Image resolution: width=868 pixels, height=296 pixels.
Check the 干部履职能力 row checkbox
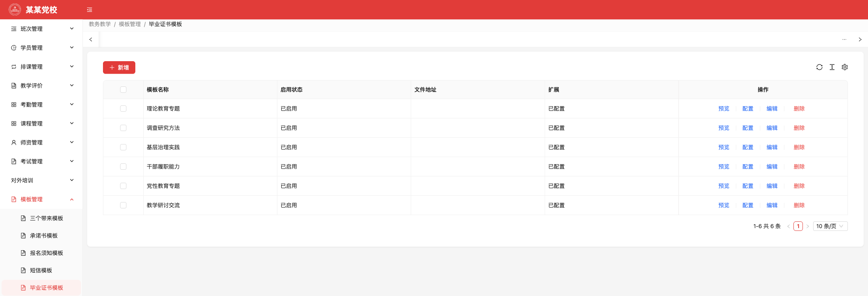pos(123,167)
